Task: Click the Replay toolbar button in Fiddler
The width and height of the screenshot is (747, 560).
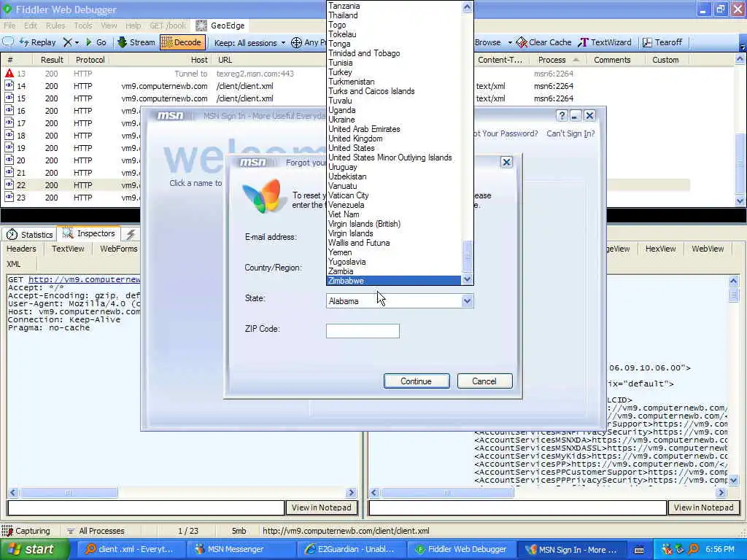Action: click(38, 42)
